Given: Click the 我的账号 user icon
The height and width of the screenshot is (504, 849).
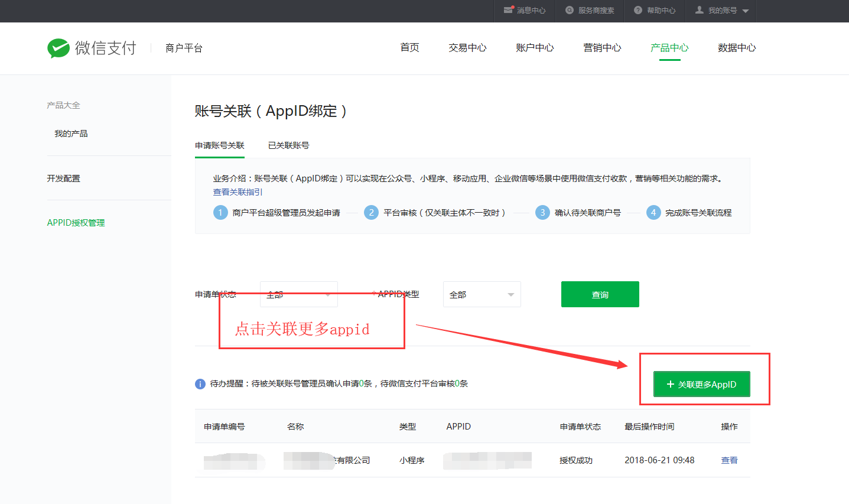Looking at the screenshot, I should 700,10.
